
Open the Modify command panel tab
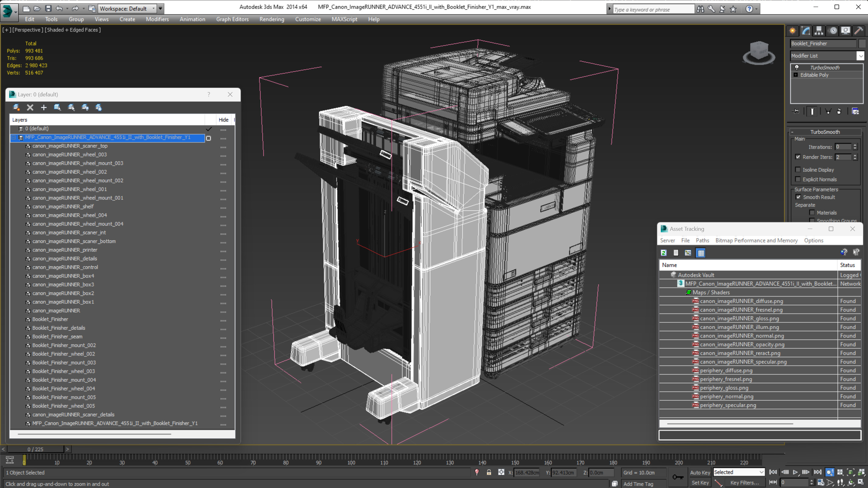[x=806, y=31]
